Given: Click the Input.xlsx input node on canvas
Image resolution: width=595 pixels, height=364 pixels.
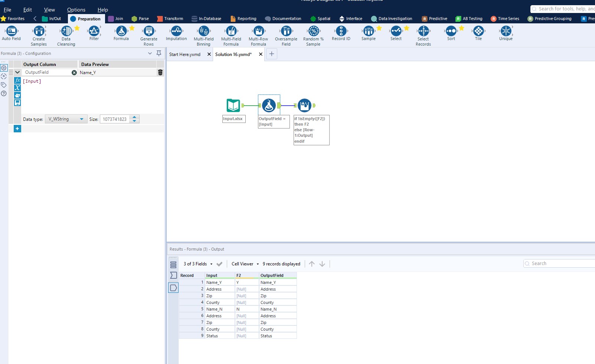Looking at the screenshot, I should point(233,106).
